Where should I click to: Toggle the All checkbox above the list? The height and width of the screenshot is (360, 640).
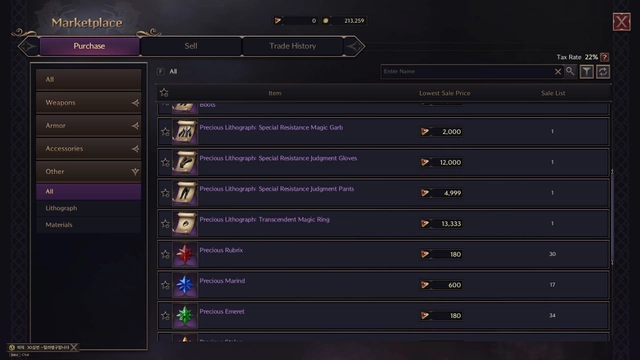(x=161, y=71)
